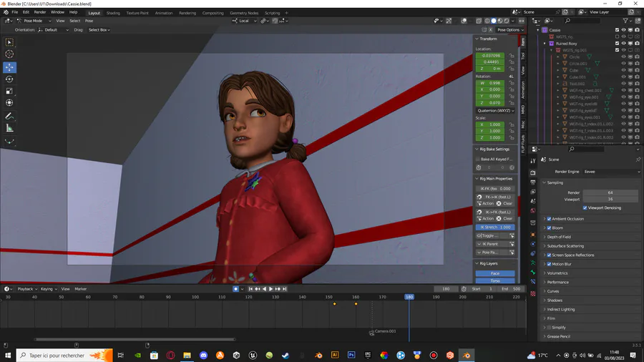644x362 pixels.
Task: Open the Pose menu in viewport header
Action: click(89, 21)
